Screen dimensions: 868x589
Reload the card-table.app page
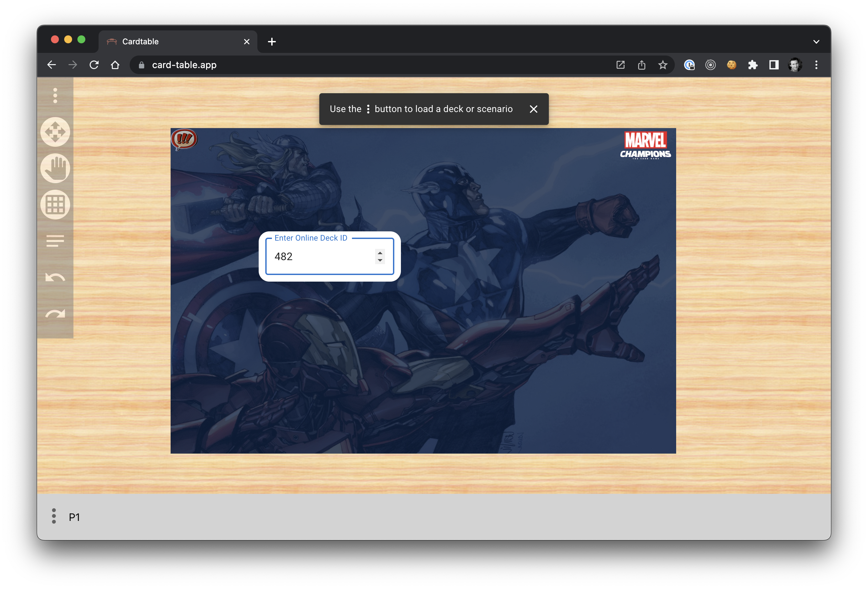94,65
